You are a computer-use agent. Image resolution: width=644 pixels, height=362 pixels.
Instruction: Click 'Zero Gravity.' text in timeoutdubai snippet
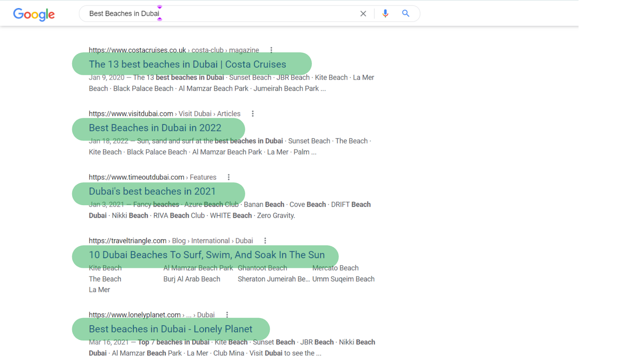tap(276, 216)
